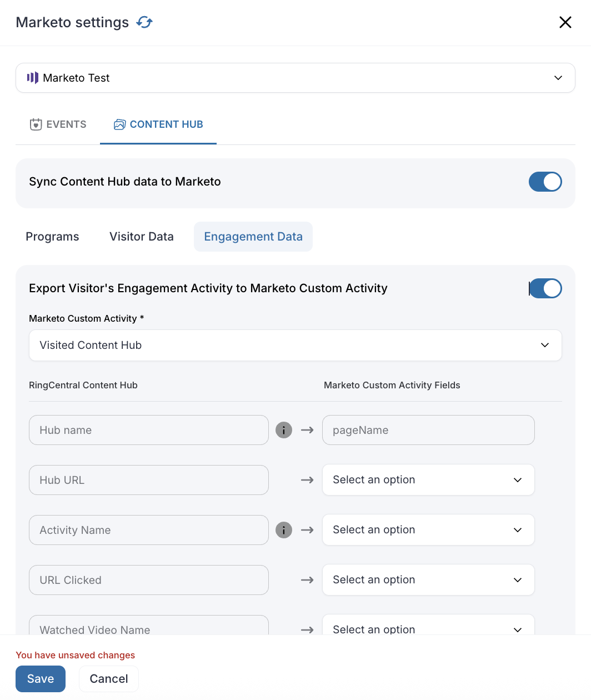The image size is (591, 700).
Task: Click the 'You have unsaved changes' warning text
Action: pyautogui.click(x=76, y=655)
